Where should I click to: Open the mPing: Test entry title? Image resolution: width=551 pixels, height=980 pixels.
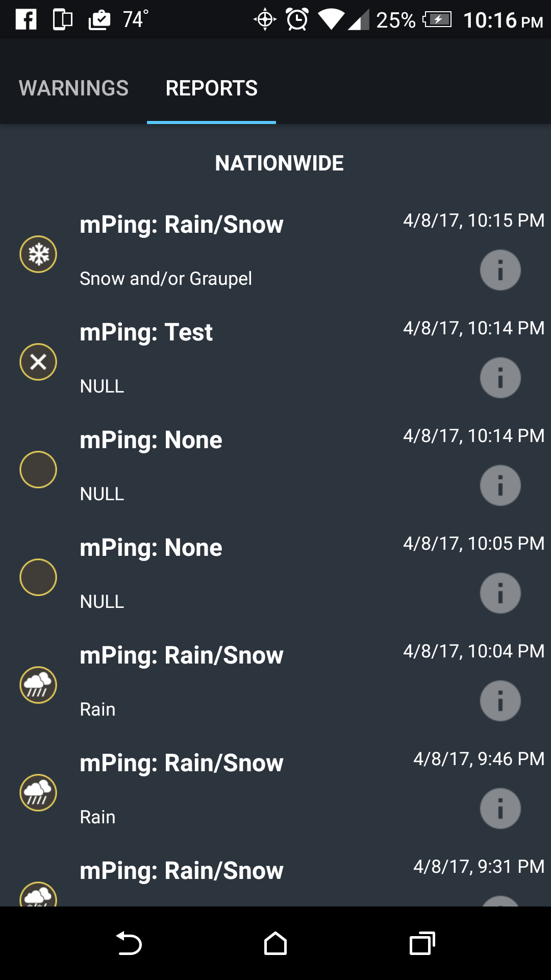click(x=146, y=332)
